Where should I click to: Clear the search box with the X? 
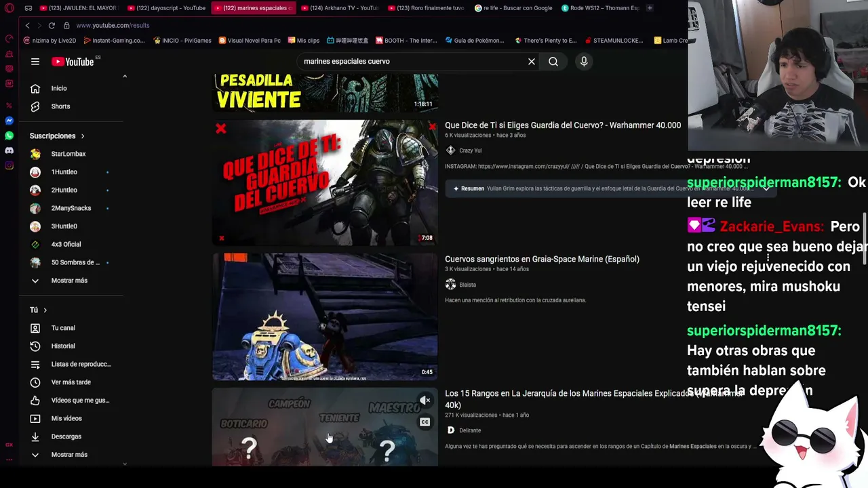point(532,62)
